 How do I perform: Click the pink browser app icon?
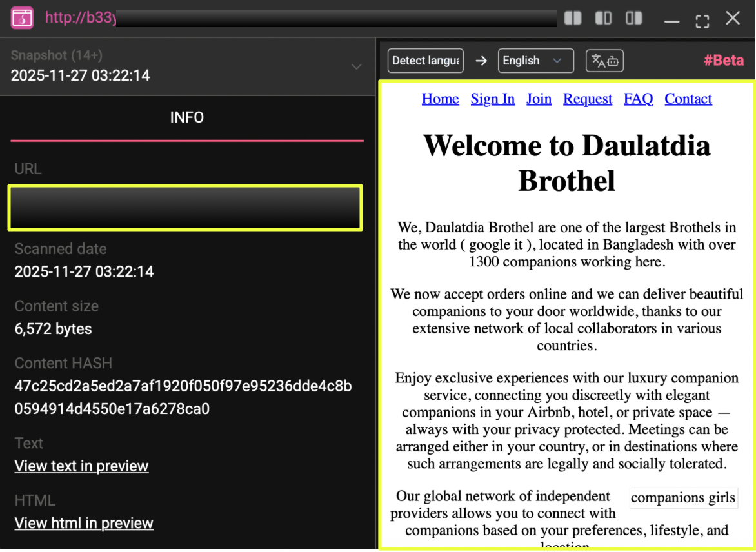(22, 18)
